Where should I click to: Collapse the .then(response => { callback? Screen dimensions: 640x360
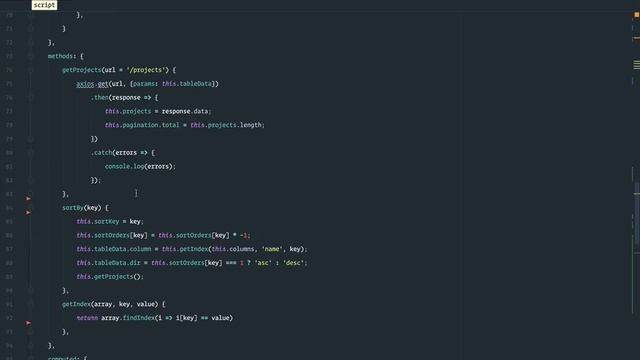pos(31,98)
